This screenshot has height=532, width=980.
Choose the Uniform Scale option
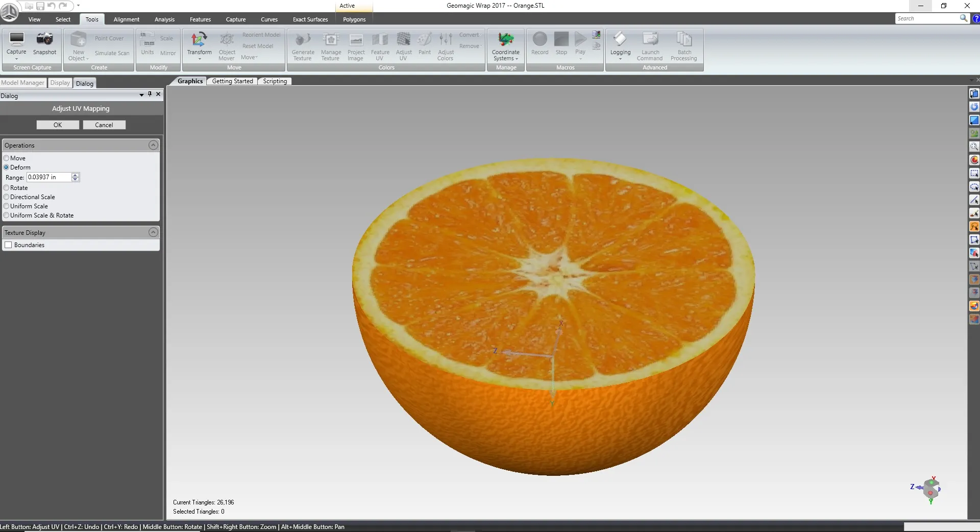click(6, 206)
